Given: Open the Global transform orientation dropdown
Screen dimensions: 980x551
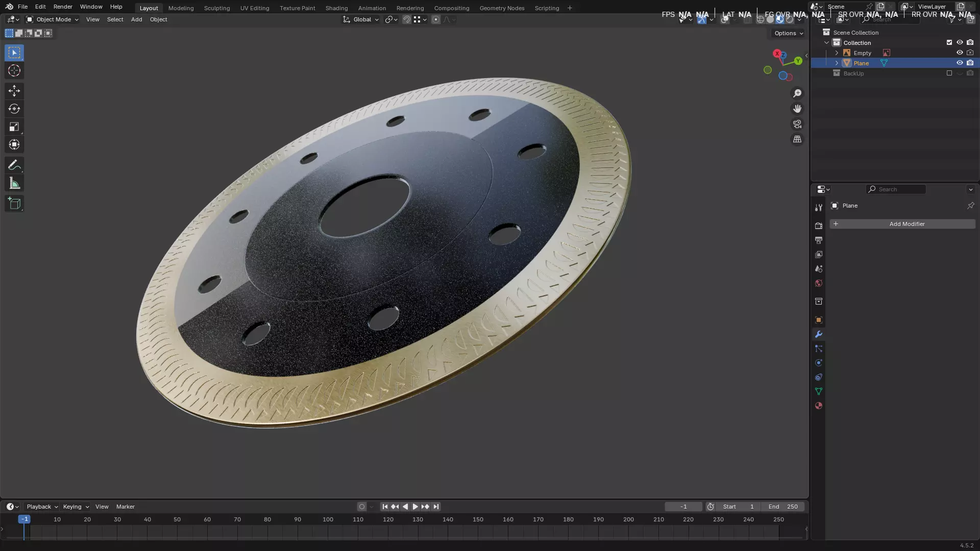Looking at the screenshot, I should [361, 19].
